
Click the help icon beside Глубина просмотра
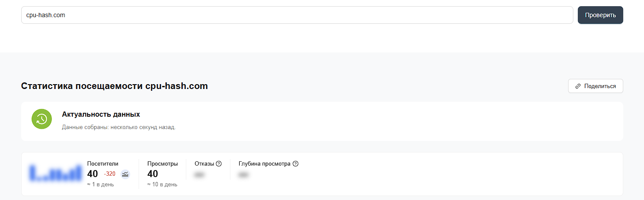point(296,164)
